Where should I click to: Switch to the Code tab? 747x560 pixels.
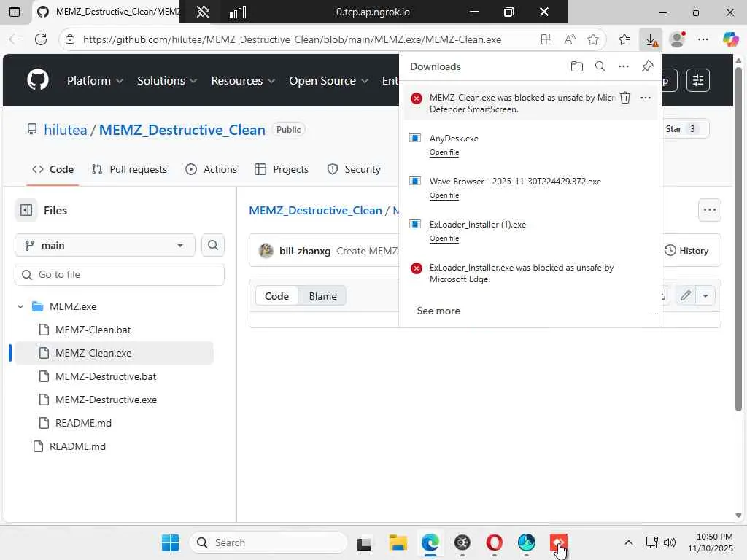click(x=53, y=169)
